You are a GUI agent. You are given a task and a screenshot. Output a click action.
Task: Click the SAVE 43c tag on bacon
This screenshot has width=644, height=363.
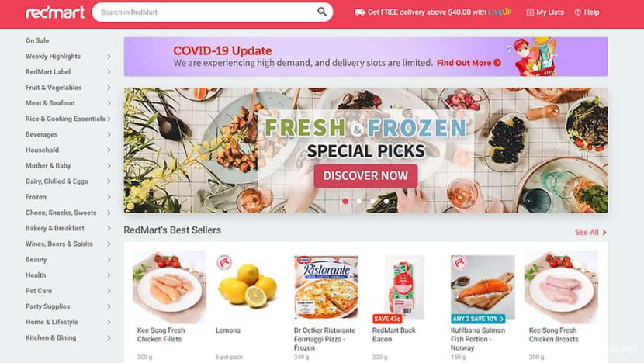pos(387,319)
